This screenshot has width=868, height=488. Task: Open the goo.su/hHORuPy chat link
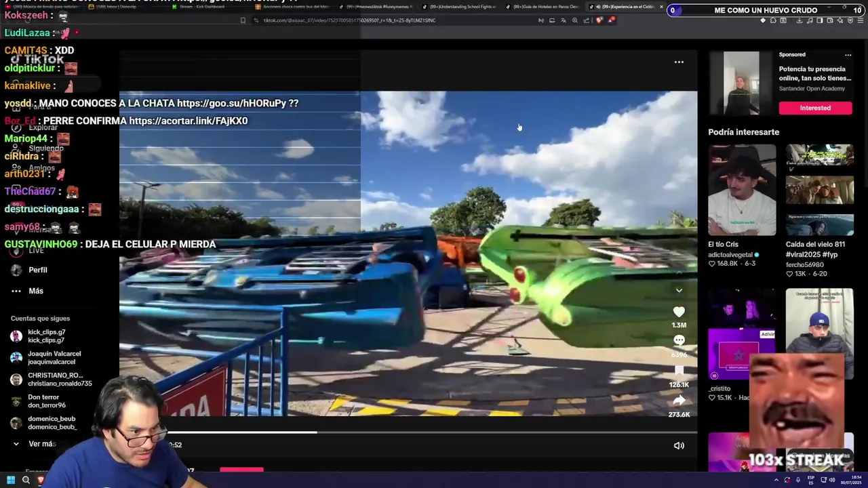click(x=231, y=103)
